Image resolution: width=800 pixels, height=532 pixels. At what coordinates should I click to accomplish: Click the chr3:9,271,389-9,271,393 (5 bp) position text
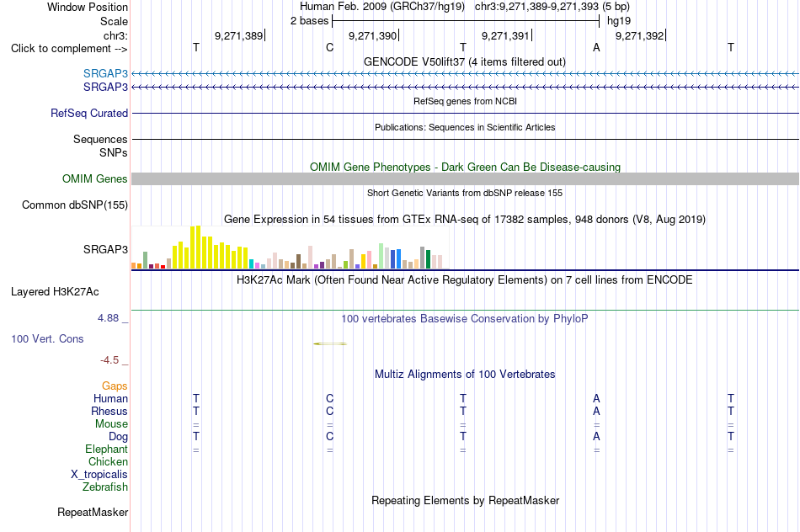click(x=552, y=7)
